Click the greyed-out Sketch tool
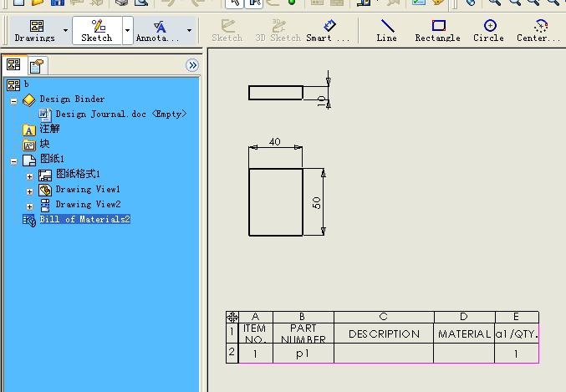 coord(227,31)
